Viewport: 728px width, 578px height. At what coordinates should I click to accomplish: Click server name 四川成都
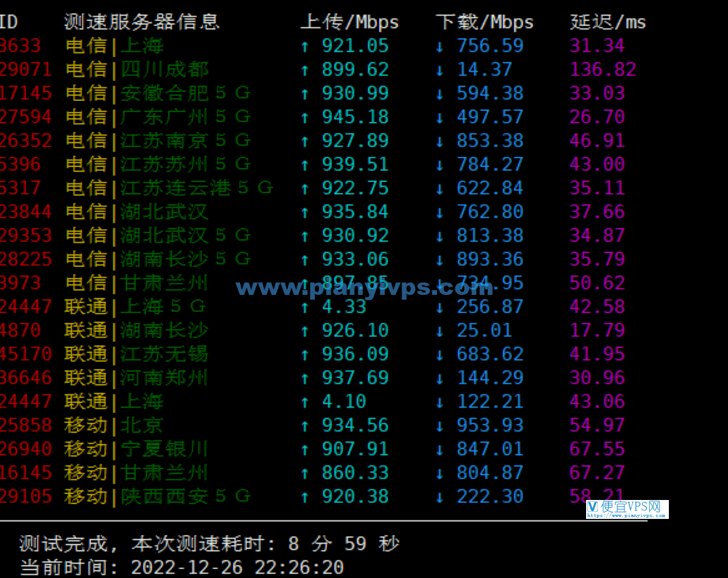[165, 69]
